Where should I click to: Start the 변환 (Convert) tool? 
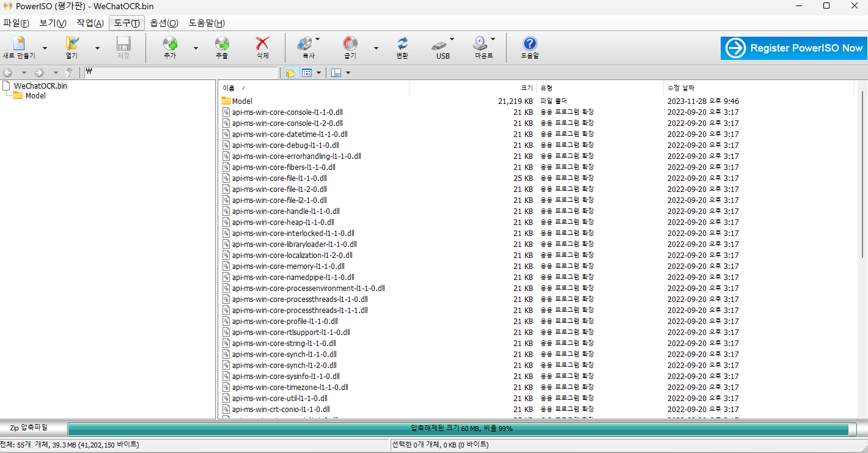tap(402, 47)
